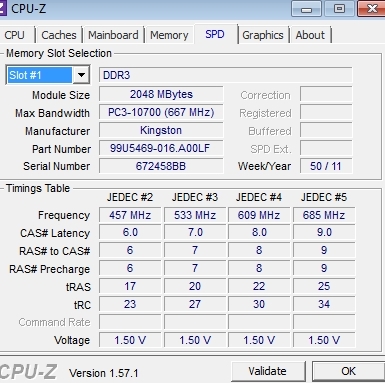Close the CPU-Z window
The width and height of the screenshot is (385, 383).
[371, 9]
